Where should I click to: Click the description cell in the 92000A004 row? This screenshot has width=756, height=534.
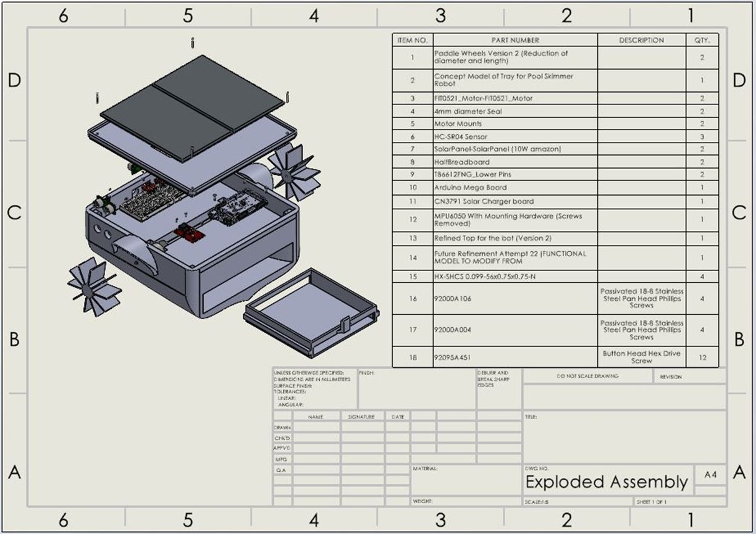(642, 330)
